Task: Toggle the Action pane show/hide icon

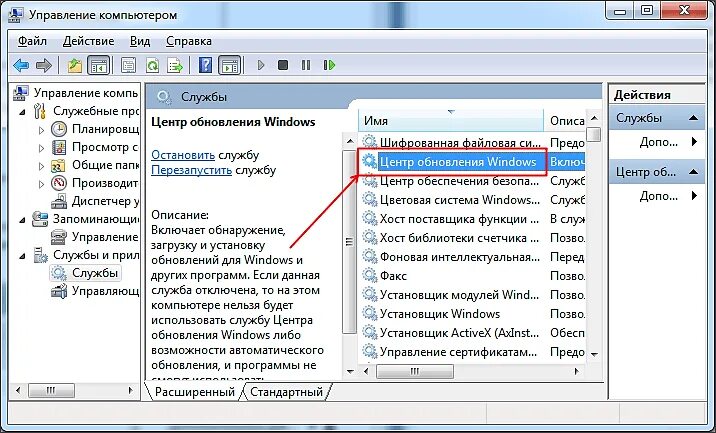Action: 230,65
